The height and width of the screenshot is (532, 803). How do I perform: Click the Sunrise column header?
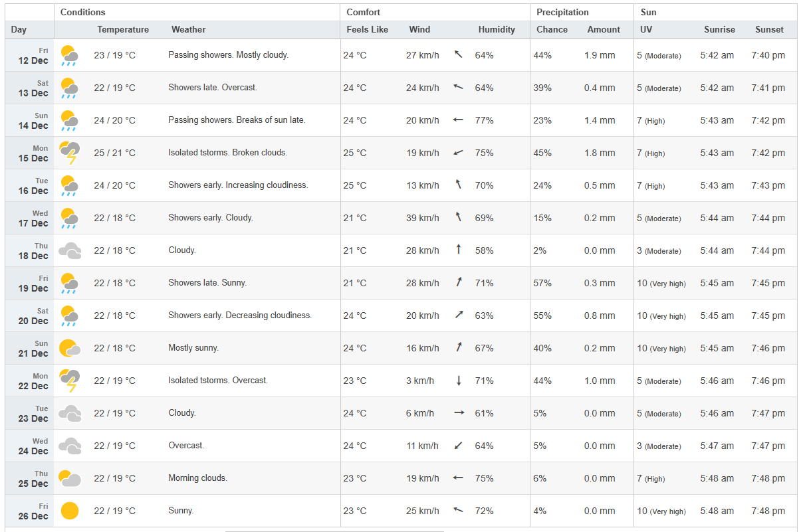719,30
